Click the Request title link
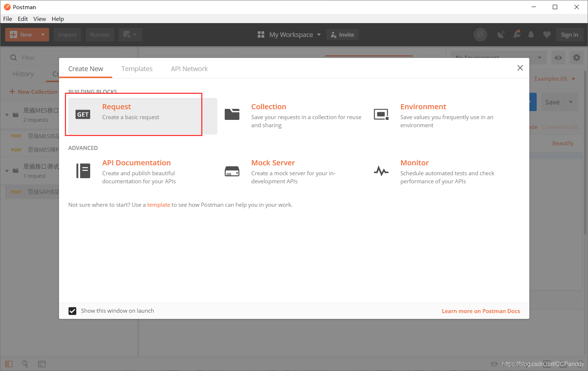Screen dimensions: 588x371 [116, 107]
